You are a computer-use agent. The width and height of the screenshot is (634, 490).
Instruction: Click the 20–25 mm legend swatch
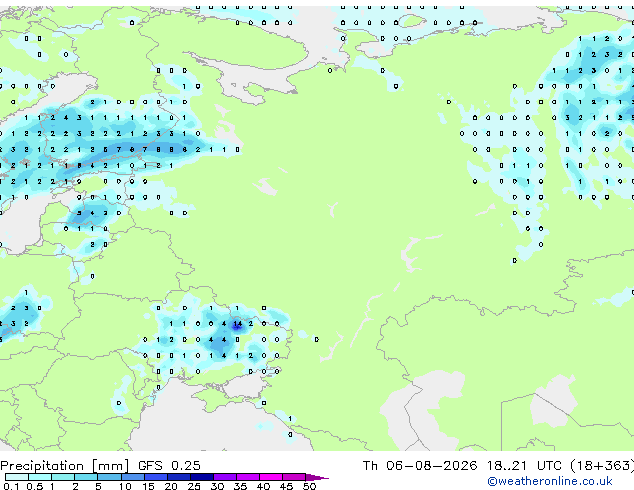tap(179, 477)
